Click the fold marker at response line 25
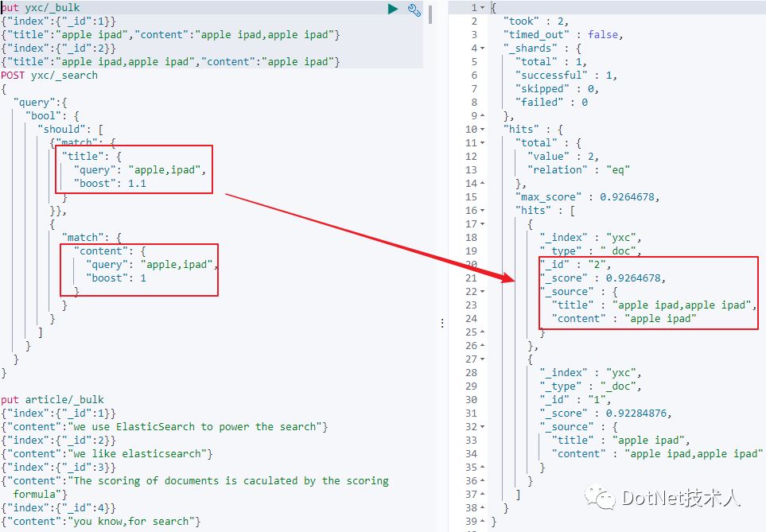This screenshot has height=532, width=766. pos(483,332)
